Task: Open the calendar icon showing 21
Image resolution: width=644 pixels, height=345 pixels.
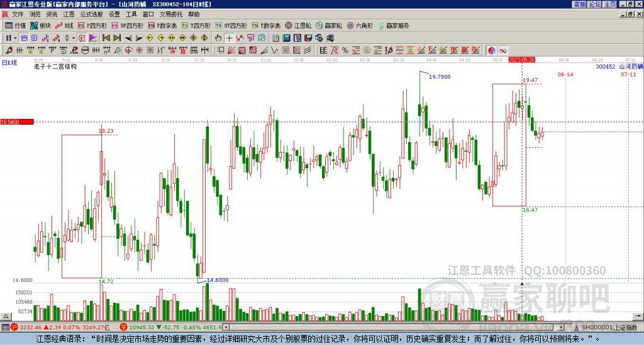Action: click(275, 38)
